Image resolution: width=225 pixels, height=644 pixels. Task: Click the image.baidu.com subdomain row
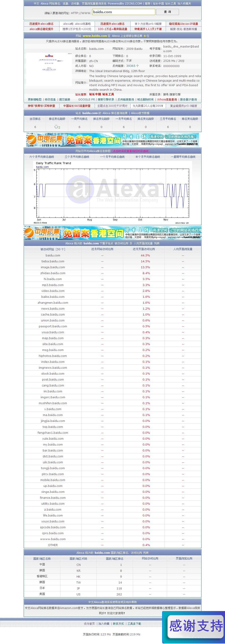coord(112,267)
